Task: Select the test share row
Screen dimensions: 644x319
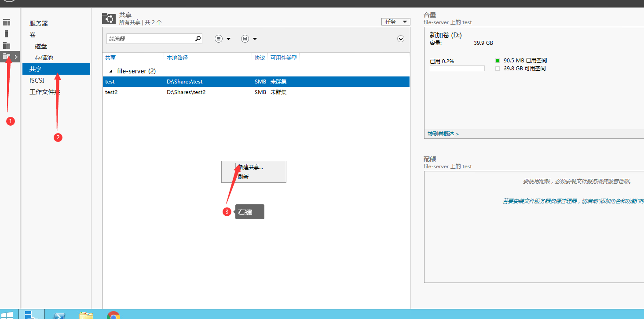Action: pyautogui.click(x=256, y=82)
